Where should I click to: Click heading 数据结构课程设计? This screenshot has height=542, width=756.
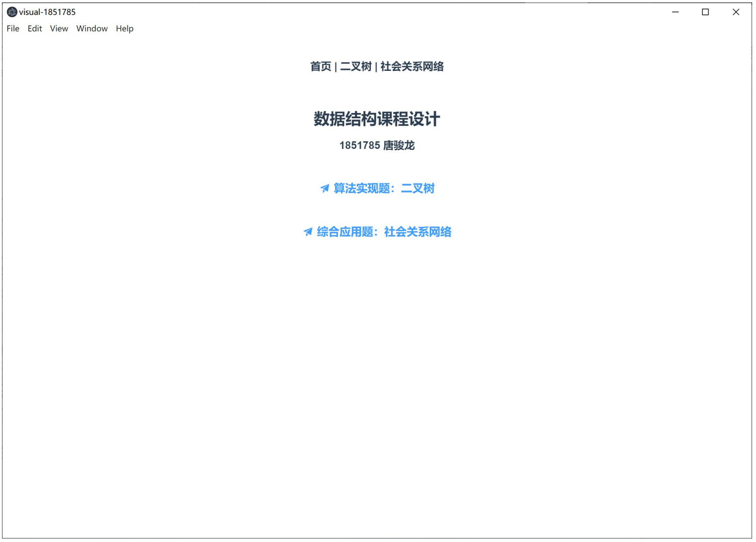click(x=377, y=119)
